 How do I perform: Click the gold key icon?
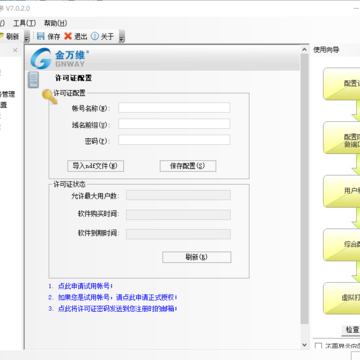click(x=49, y=97)
